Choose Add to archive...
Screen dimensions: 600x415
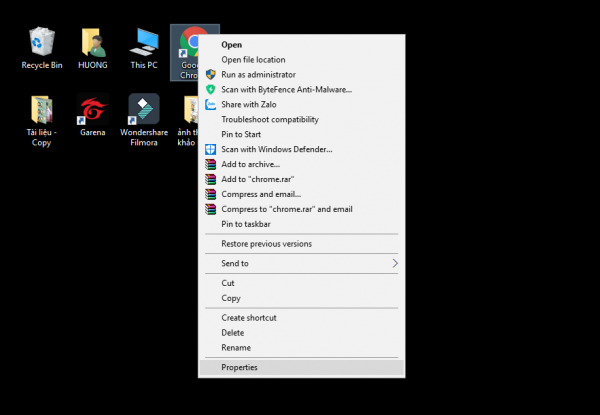(x=302, y=164)
